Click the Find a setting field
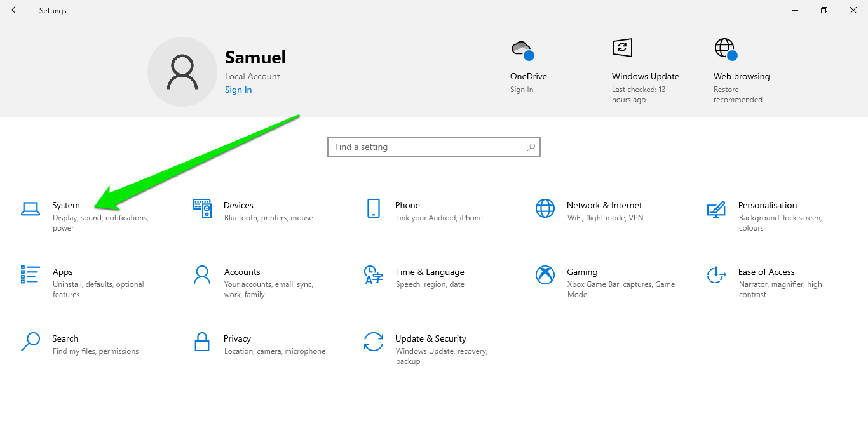 434,147
